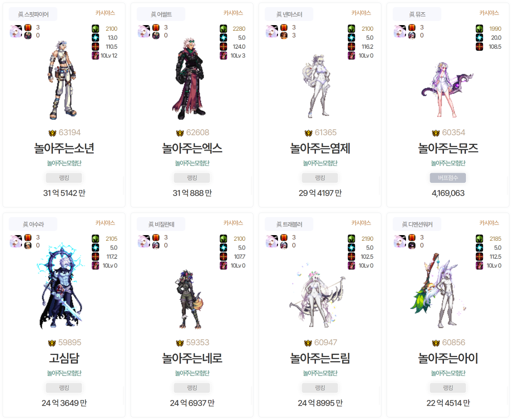Viewport: 512px width, 420px height.
Task: Click the 랭킹 button on 놀아주는네로 card
Action: coord(192,388)
